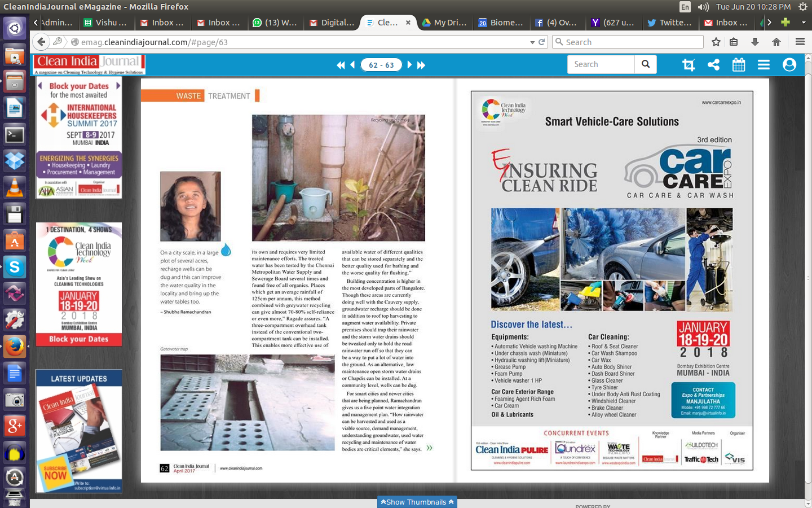Screen dimensions: 812x508
Task: Open the user account icon
Action: point(789,65)
